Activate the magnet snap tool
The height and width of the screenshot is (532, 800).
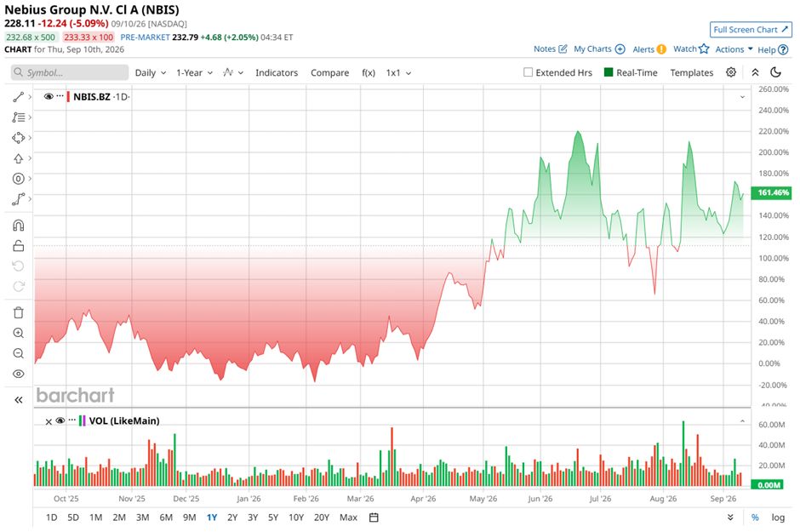click(x=19, y=226)
